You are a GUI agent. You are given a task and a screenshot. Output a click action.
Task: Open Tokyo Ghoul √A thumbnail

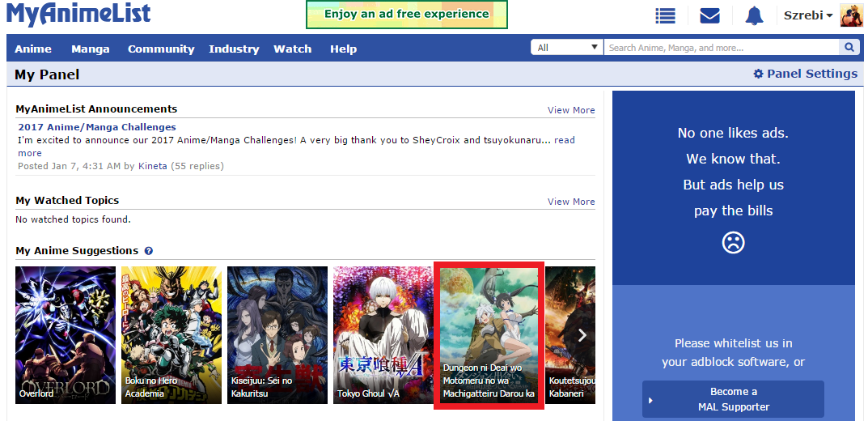pyautogui.click(x=383, y=335)
